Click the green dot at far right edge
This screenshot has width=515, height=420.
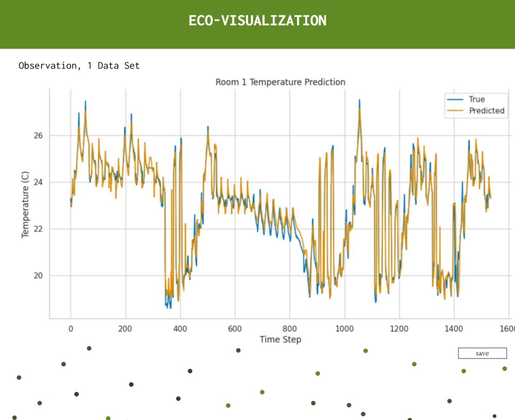(505, 368)
